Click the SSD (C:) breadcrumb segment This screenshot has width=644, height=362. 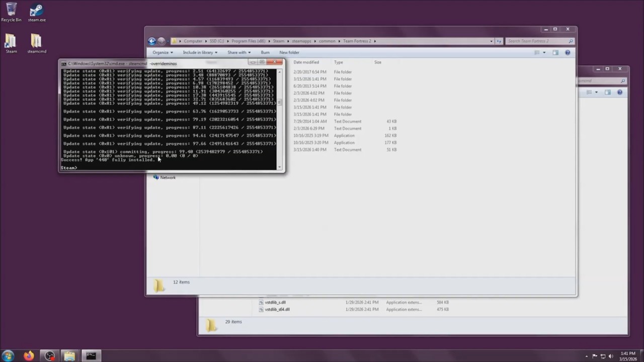pos(217,41)
